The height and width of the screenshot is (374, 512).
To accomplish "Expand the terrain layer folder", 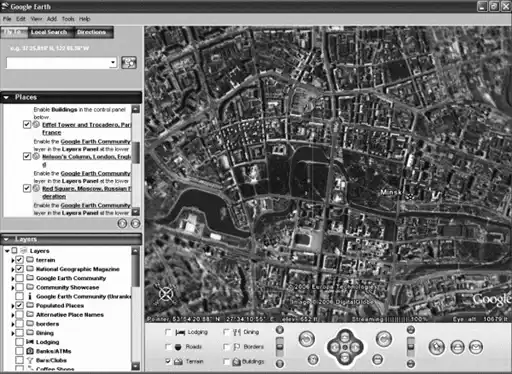I will tap(13, 260).
